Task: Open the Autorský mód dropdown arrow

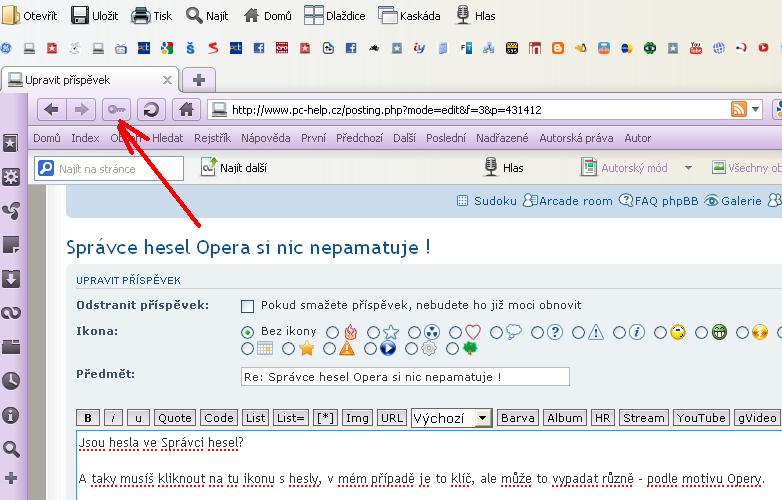Action: pyautogui.click(x=688, y=168)
